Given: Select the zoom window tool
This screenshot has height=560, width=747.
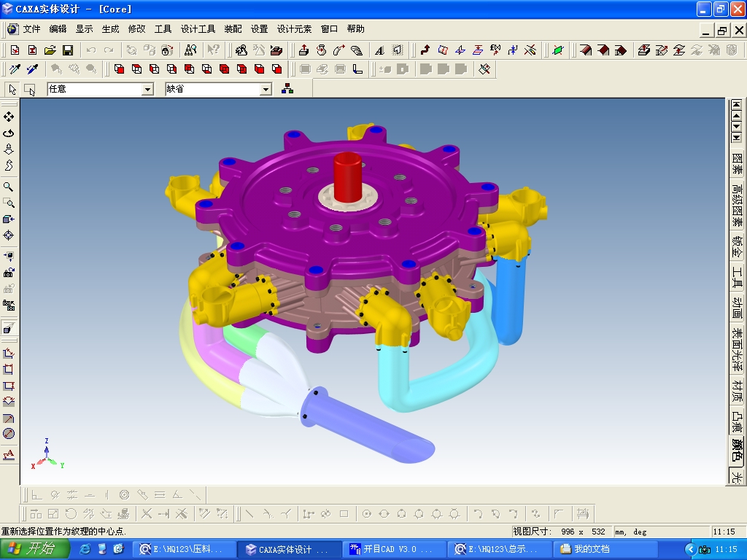Looking at the screenshot, I should [9, 203].
